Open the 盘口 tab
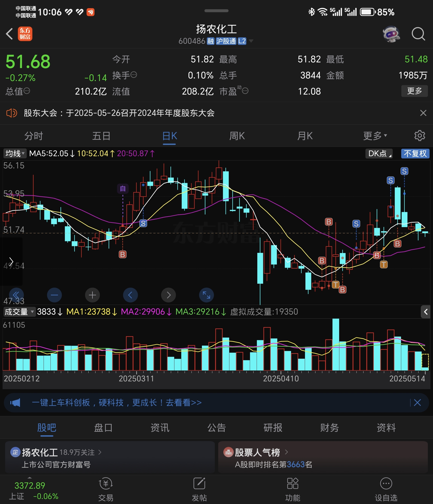The height and width of the screenshot is (504, 433). tap(103, 428)
